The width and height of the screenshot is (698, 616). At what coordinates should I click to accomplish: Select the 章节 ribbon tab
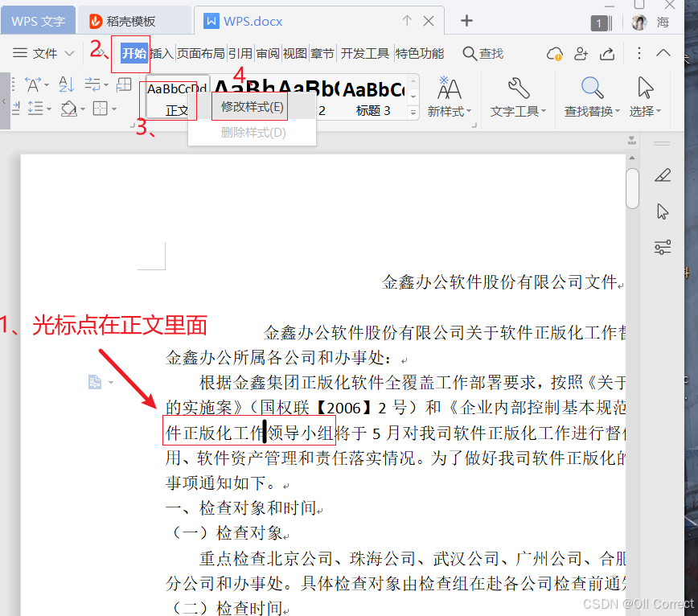(x=322, y=54)
